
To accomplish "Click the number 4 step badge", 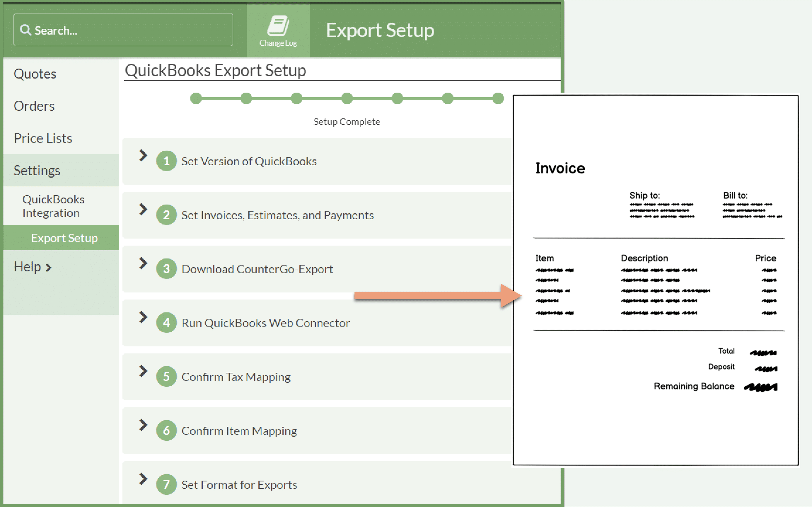I will pyautogui.click(x=167, y=323).
